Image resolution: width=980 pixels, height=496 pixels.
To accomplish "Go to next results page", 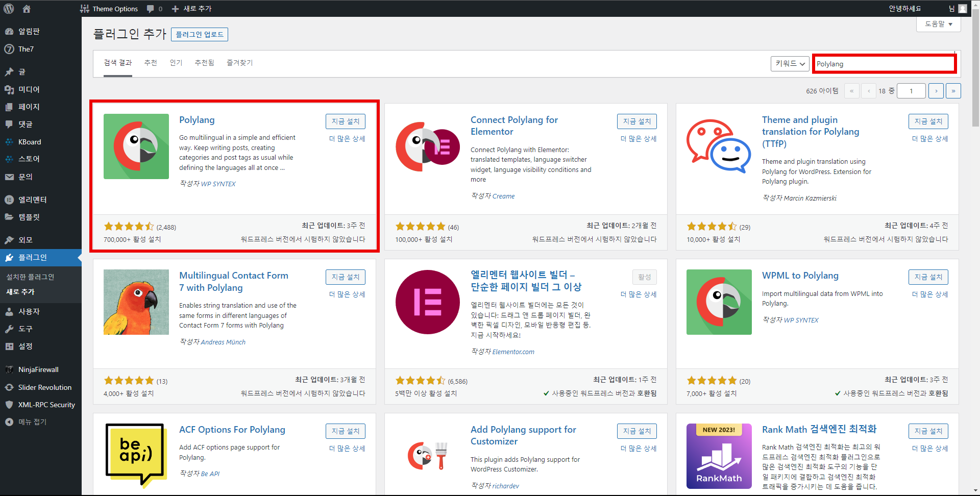I will (936, 91).
